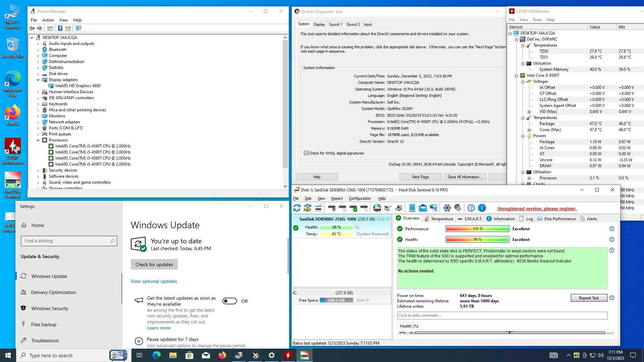Toggle the Check for WHQL digital signatures checkbox

click(x=307, y=153)
